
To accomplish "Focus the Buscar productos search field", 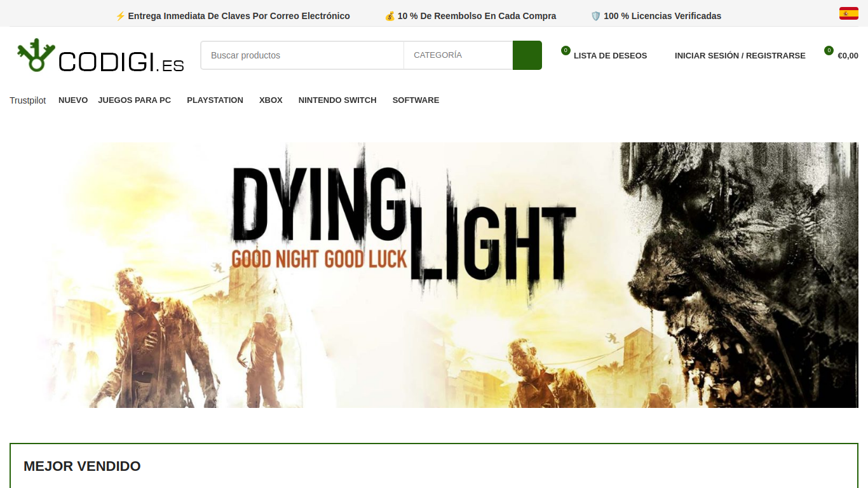I will click(x=302, y=55).
